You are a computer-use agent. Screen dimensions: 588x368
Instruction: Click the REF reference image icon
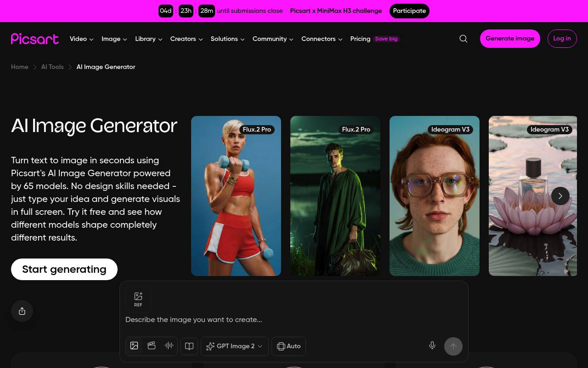tap(138, 299)
